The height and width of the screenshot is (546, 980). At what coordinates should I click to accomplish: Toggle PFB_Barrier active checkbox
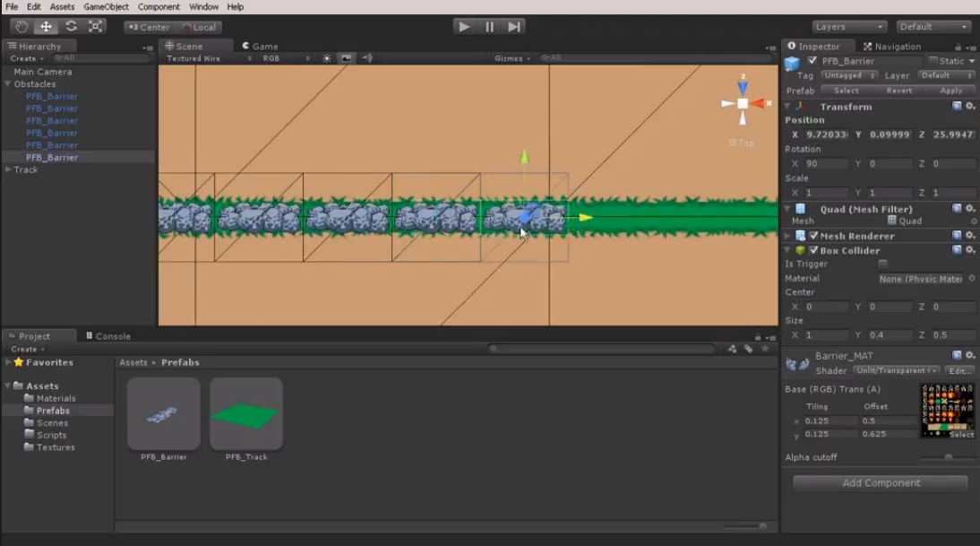(812, 61)
